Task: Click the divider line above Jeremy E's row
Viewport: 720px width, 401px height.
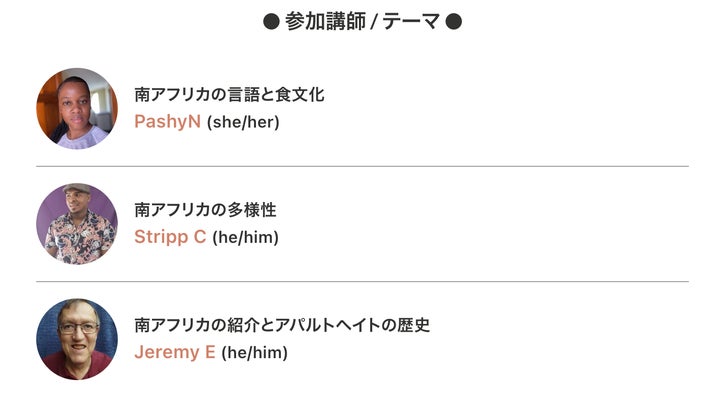Action: [362, 282]
